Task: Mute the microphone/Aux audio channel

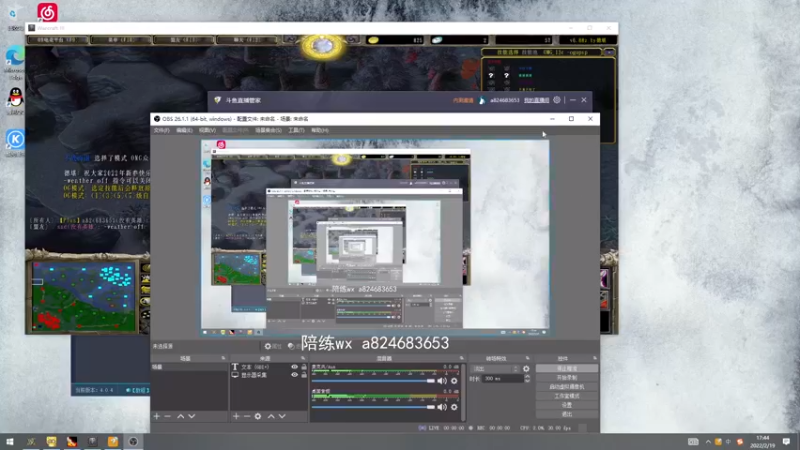Action: 442,381
